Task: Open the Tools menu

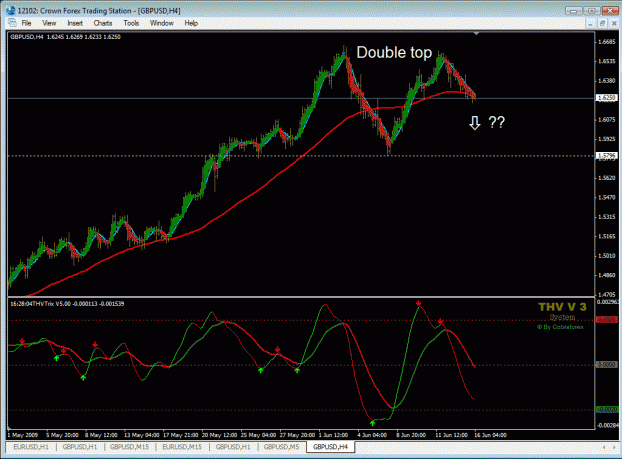Action: pyautogui.click(x=131, y=23)
